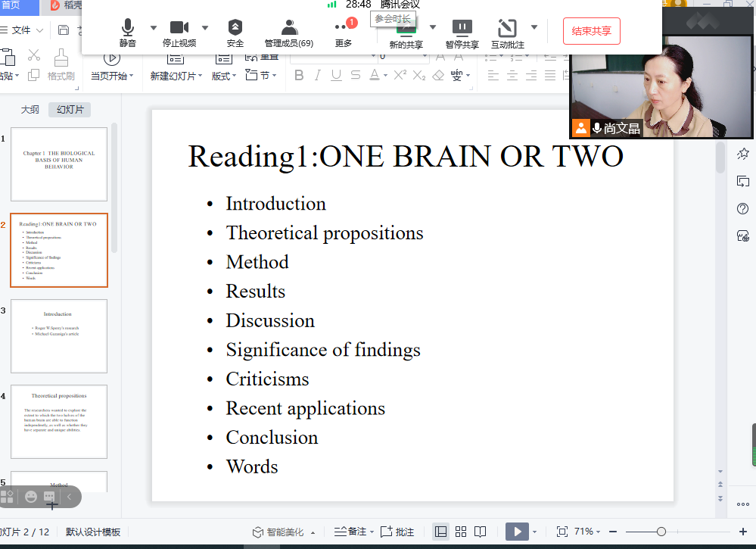Open the 新建幻灯片 dropdown

tap(176, 76)
